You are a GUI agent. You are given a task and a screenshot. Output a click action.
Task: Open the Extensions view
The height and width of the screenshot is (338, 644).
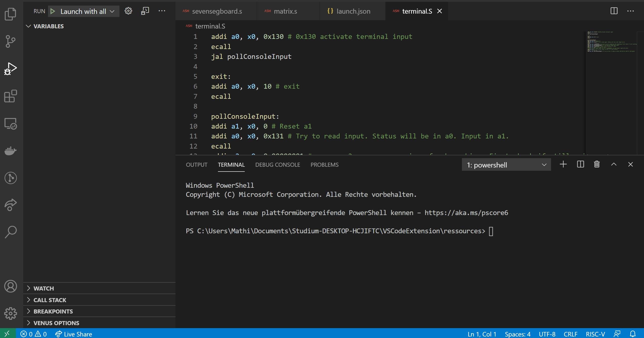point(10,96)
